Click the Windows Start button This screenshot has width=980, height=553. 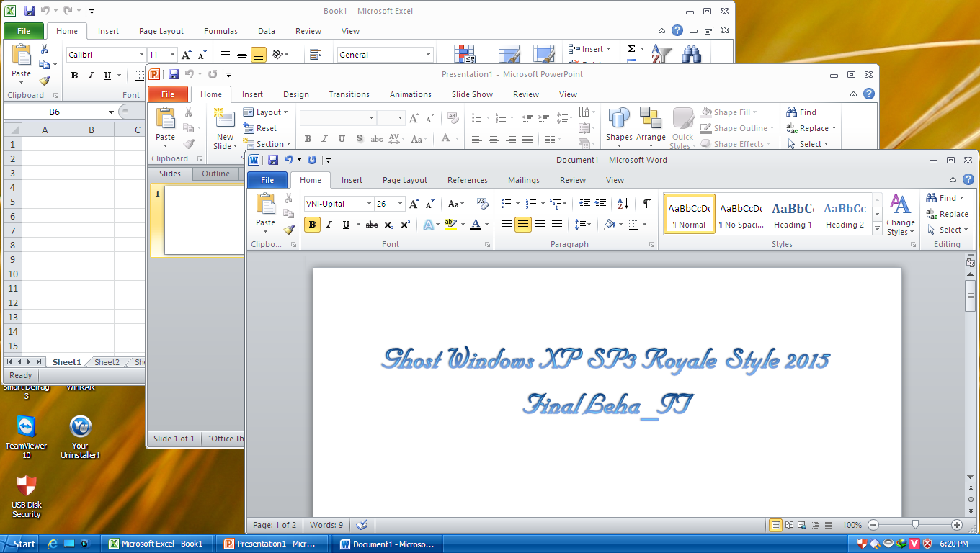coord(19,544)
